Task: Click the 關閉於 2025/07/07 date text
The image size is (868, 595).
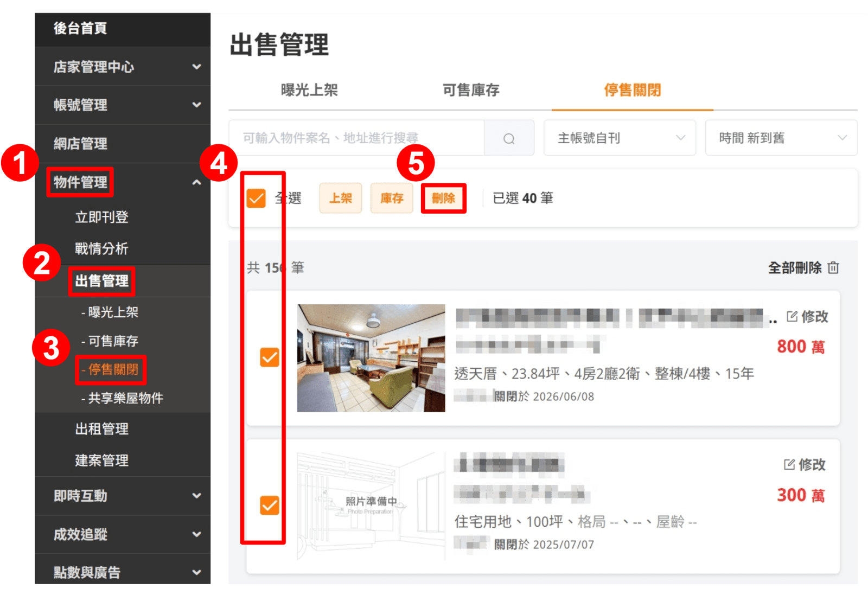Action: point(544,544)
